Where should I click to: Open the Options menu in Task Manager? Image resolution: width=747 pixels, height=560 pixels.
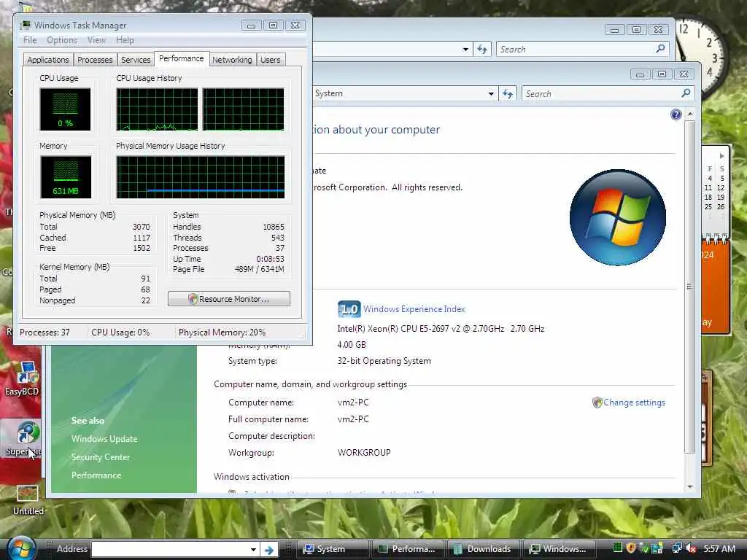(x=62, y=40)
